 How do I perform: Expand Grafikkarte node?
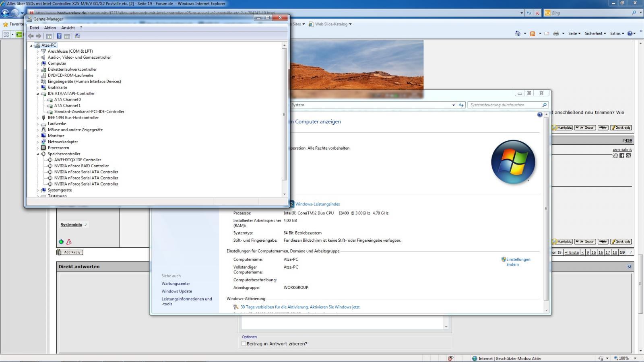[x=38, y=88]
